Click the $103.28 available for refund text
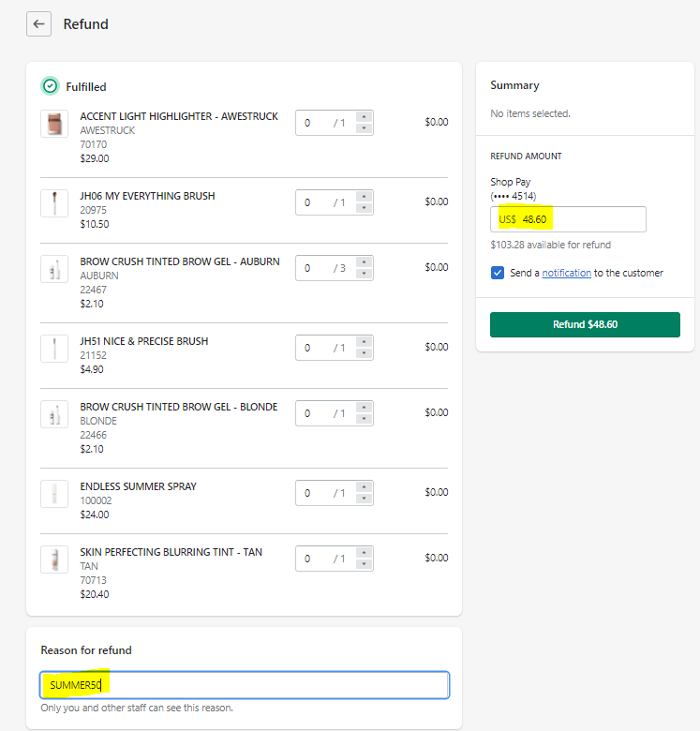 550,245
